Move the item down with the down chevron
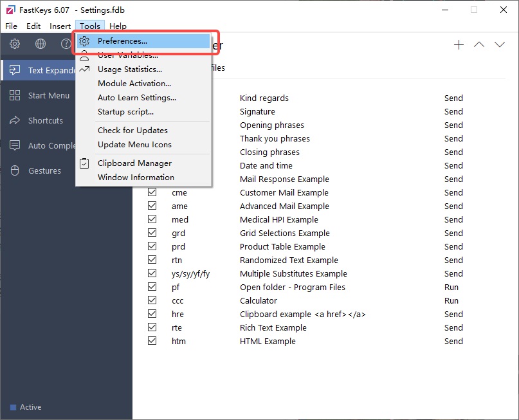519x420 pixels. point(500,44)
